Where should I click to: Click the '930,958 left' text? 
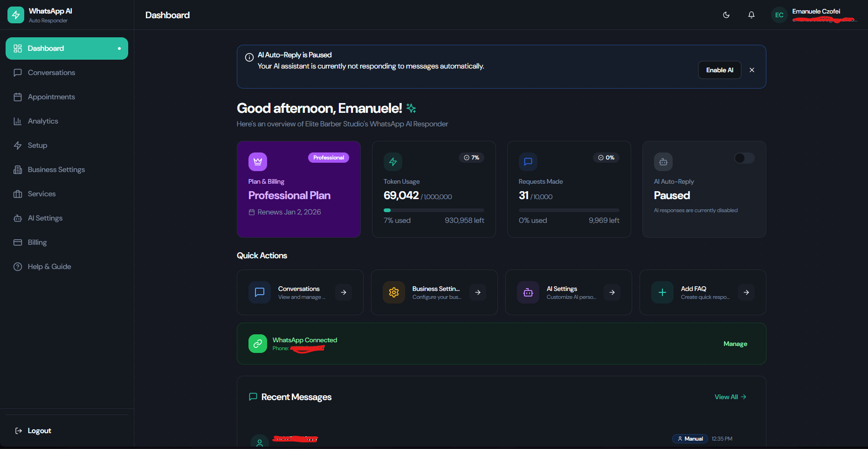click(x=464, y=221)
